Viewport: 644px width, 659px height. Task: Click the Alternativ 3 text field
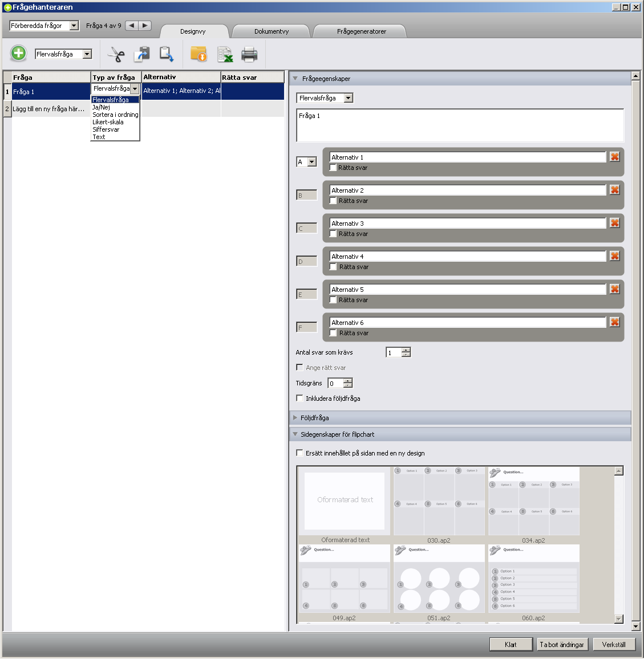coord(467,223)
